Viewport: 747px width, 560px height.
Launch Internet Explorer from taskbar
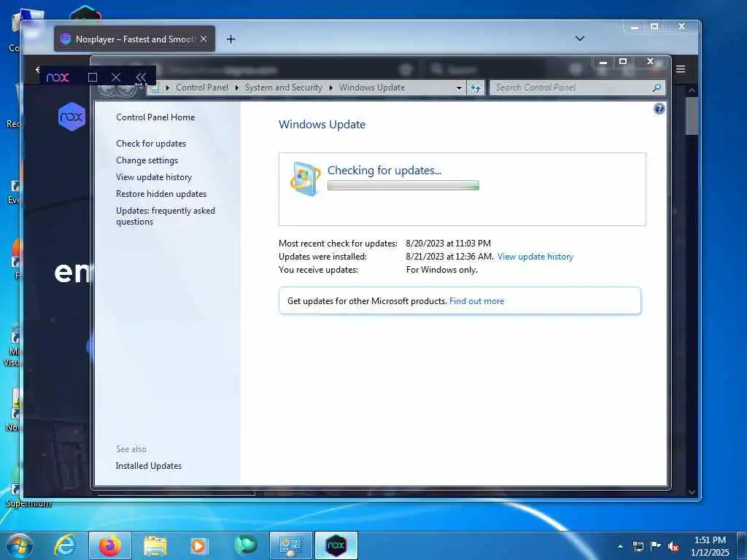tap(65, 545)
